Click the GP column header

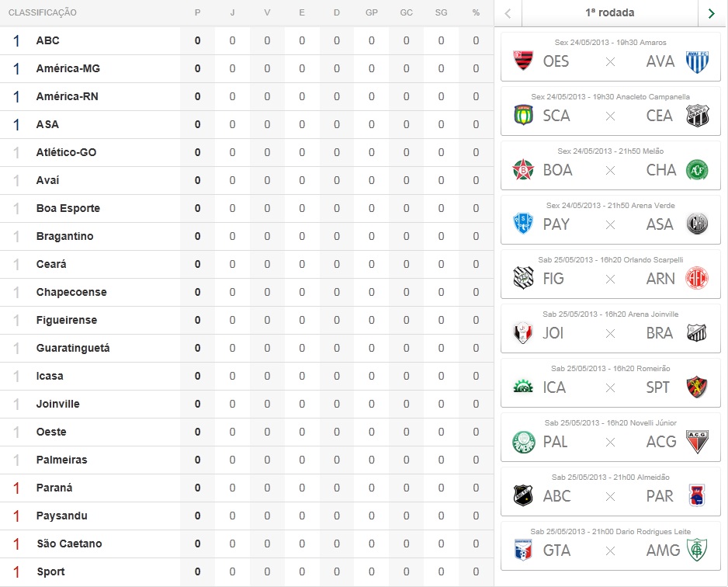(x=371, y=13)
